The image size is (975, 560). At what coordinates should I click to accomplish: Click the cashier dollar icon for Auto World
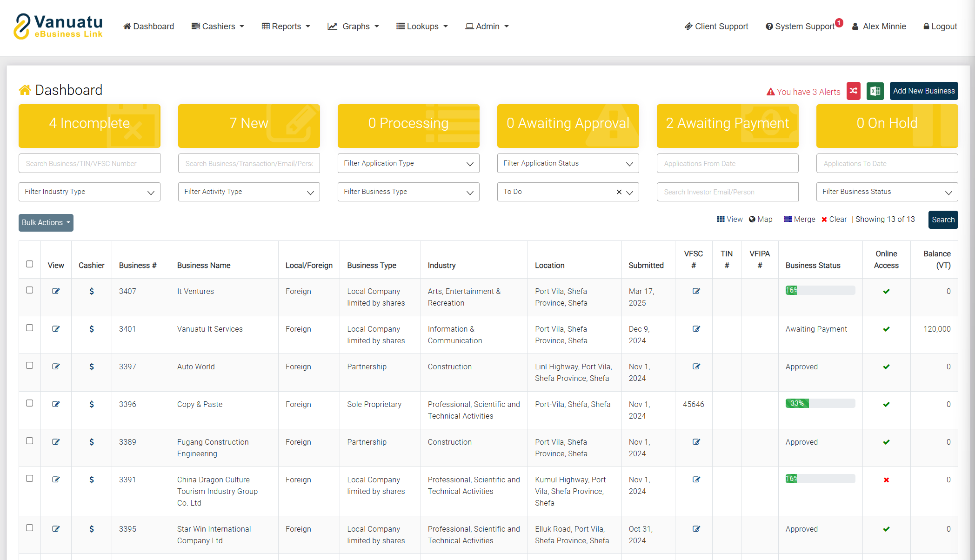[x=92, y=367]
